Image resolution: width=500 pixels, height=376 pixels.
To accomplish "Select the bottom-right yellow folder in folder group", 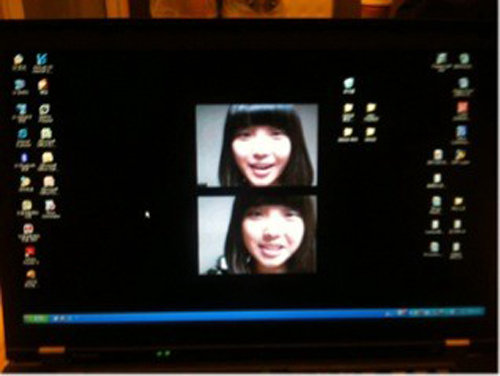I will coord(371,132).
